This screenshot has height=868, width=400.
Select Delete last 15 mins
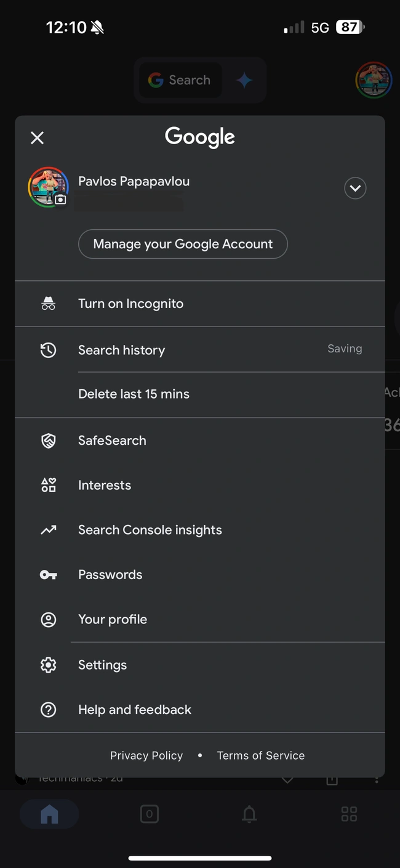click(134, 394)
